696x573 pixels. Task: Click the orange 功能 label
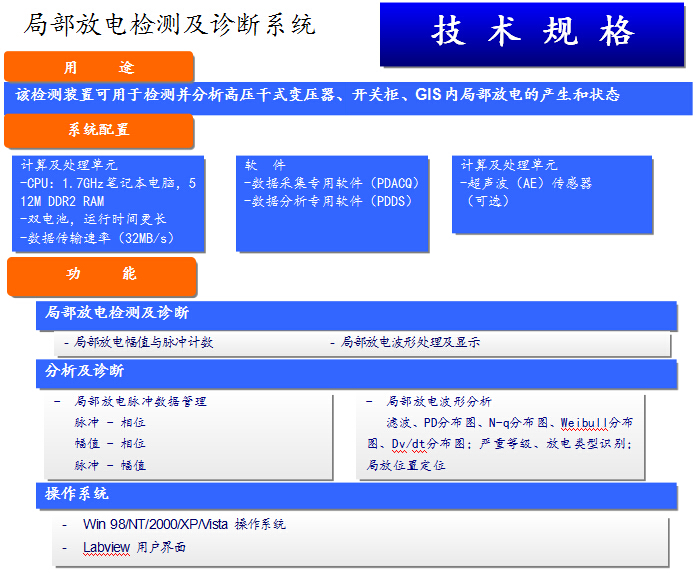coord(101,274)
